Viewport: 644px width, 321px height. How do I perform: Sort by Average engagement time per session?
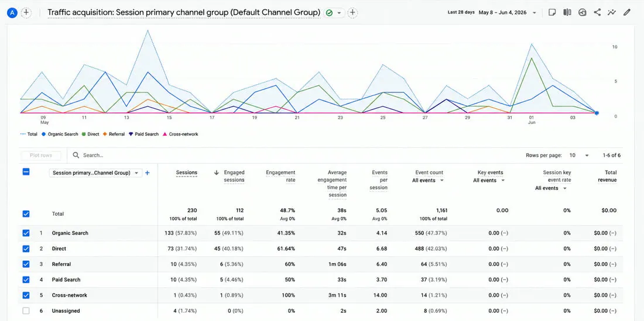(333, 184)
